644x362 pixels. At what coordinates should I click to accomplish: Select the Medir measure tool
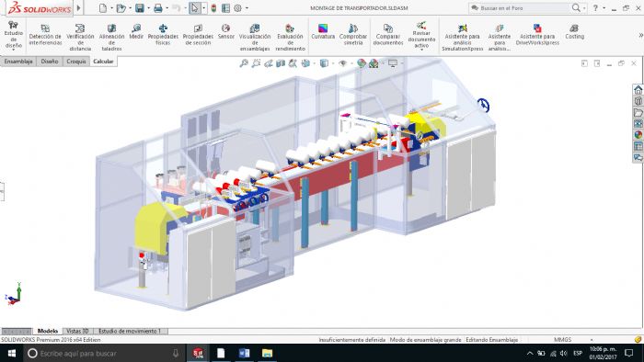[x=136, y=32]
